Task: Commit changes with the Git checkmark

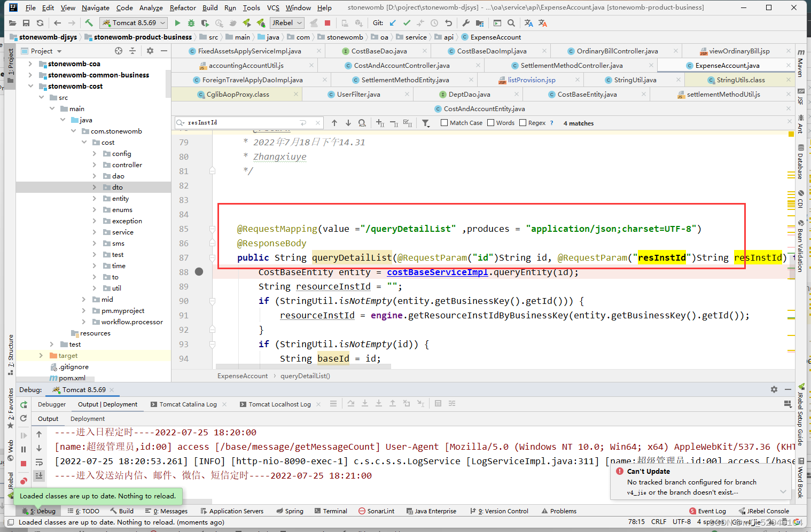Action: tap(407, 23)
